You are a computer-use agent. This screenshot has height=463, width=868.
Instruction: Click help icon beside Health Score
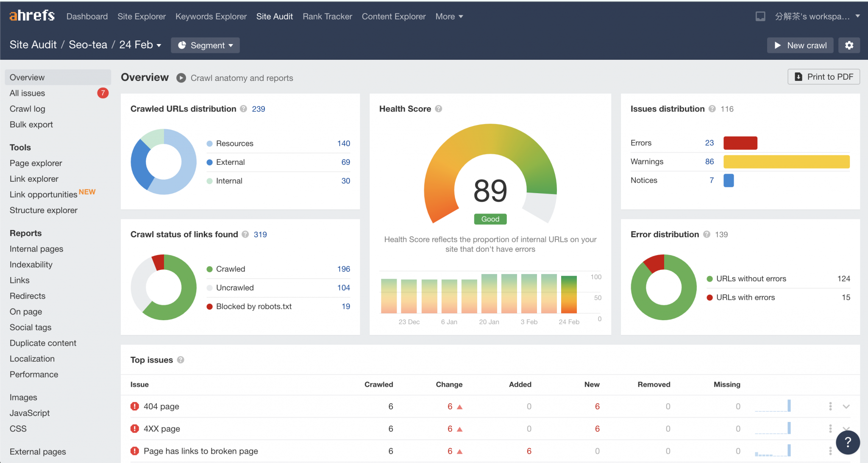pyautogui.click(x=439, y=109)
